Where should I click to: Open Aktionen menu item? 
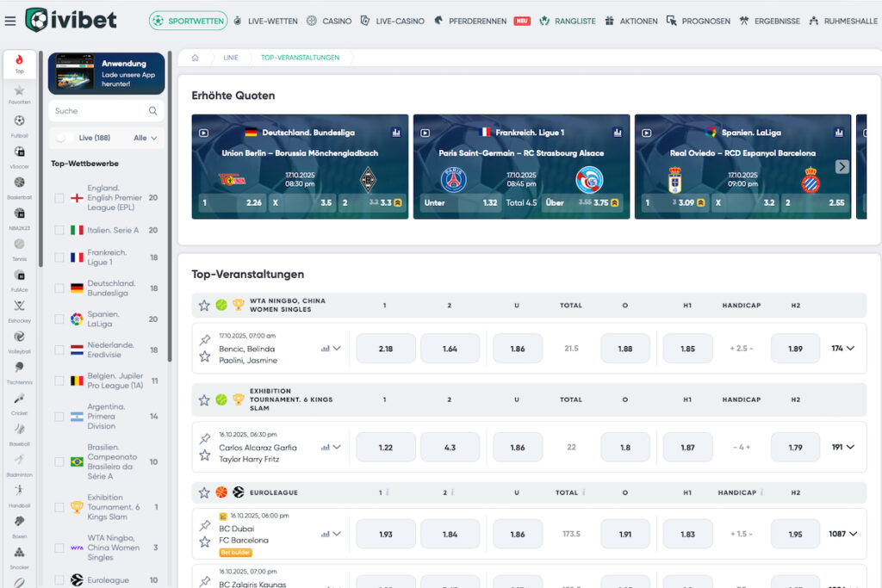[x=631, y=21]
